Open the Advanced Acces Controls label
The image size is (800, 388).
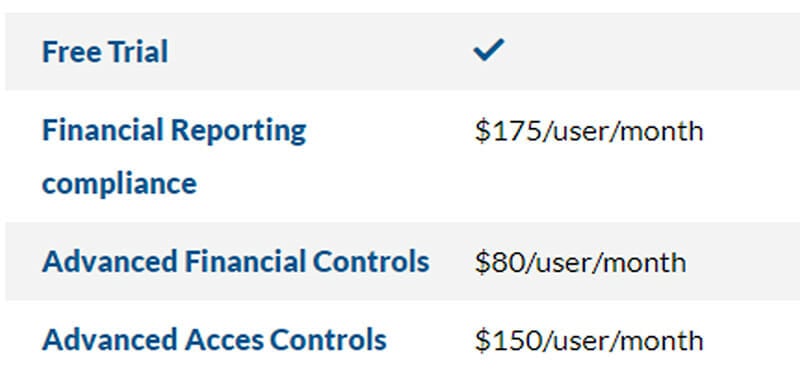(x=214, y=340)
